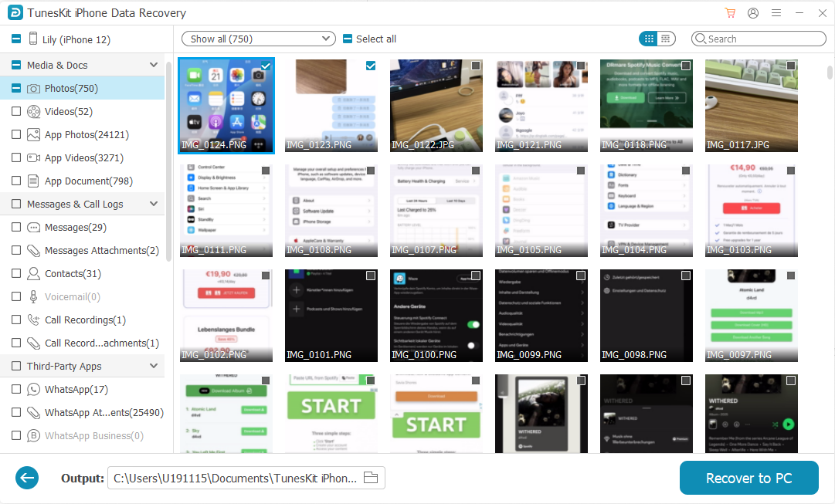Select Photos(750) category

[83, 88]
